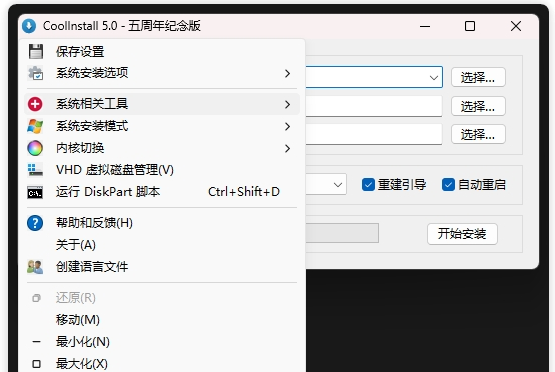Click the red plus system tools icon
555x372 pixels.
coord(35,104)
